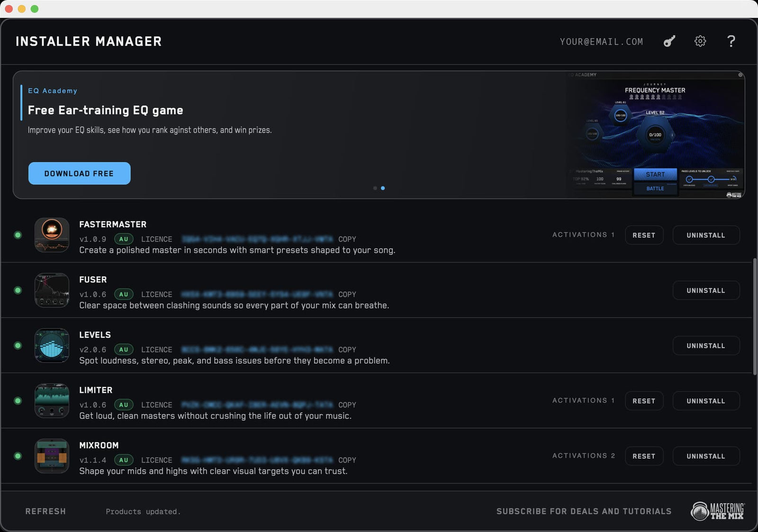The height and width of the screenshot is (532, 758).
Task: Uninstall FUSER plugin
Action: 706,290
